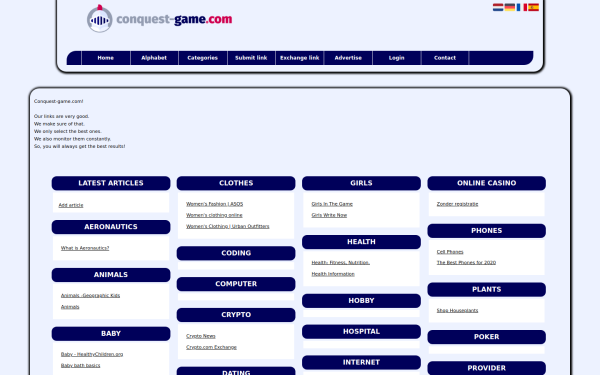Click the Add article link
The height and width of the screenshot is (375, 600).
pos(71,205)
